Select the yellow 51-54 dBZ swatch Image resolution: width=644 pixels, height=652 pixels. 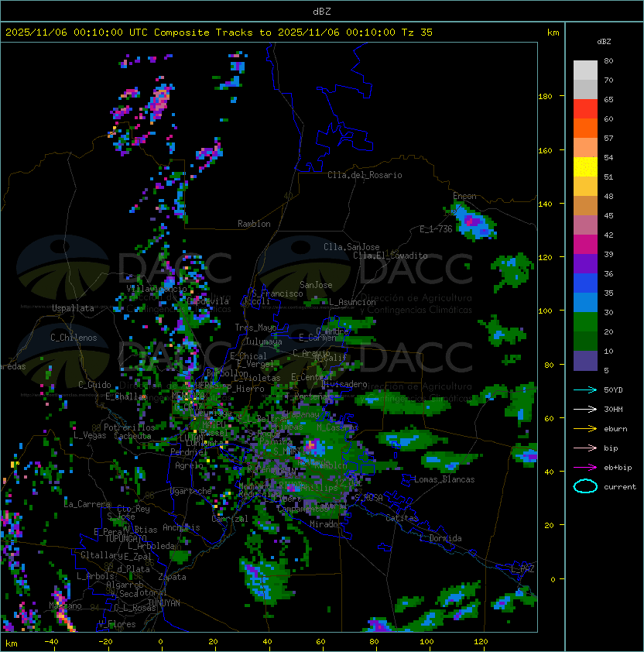(585, 167)
